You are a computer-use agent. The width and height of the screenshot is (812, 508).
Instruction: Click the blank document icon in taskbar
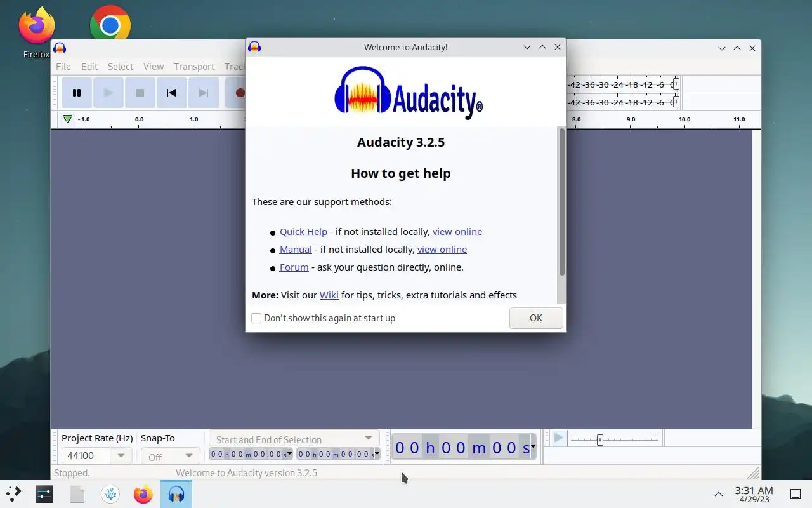click(x=77, y=493)
